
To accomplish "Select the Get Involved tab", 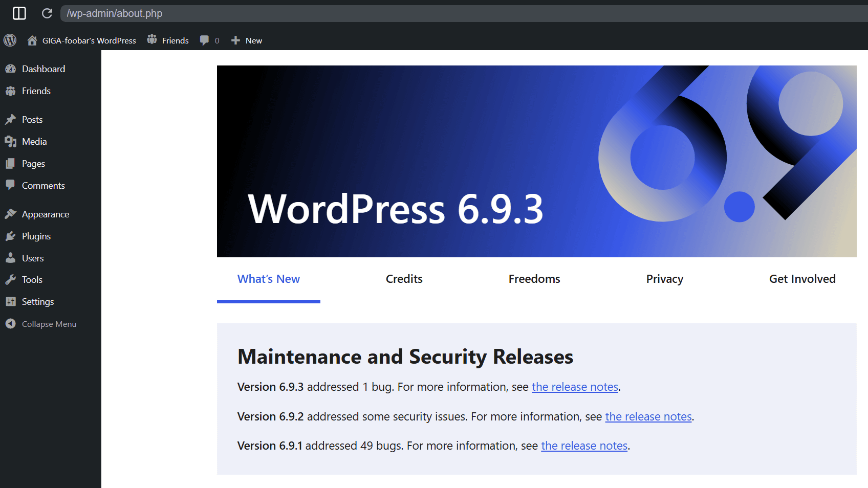I will 802,279.
